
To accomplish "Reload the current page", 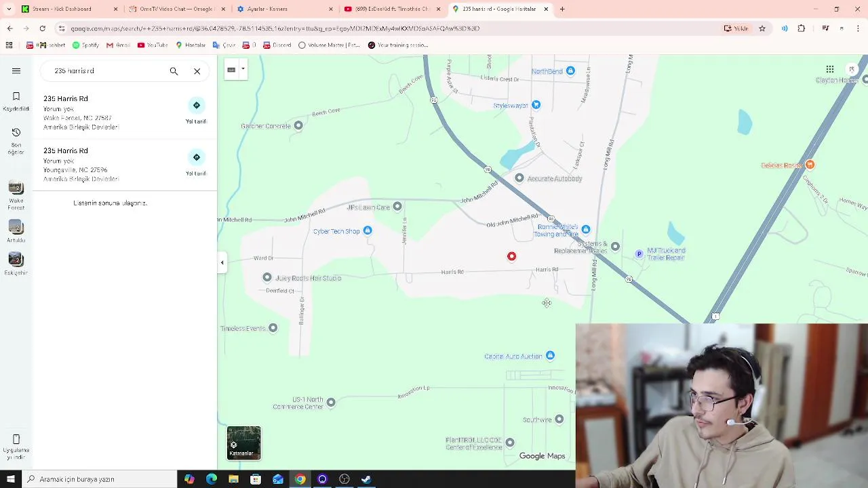I will coord(42,28).
